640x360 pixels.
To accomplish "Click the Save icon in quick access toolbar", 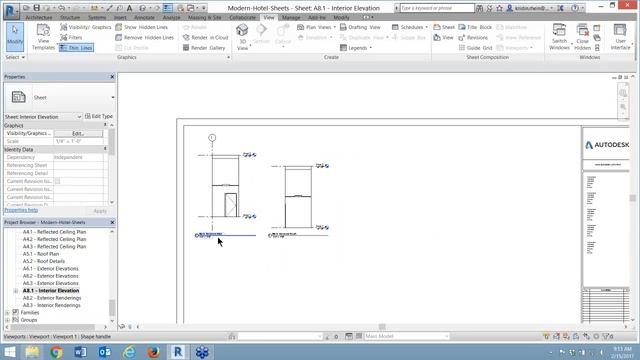I will click(x=36, y=8).
